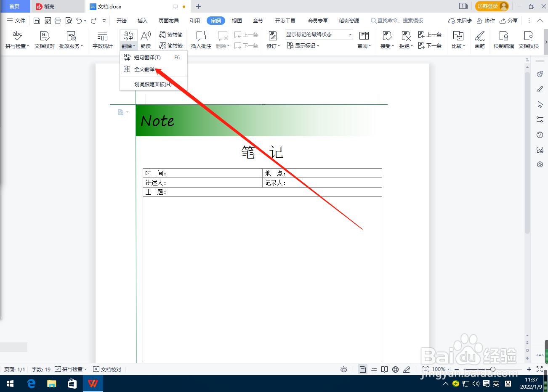Screen dimensions: 548x392
Task: Click the 接受 accept changes icon
Action: (387, 36)
